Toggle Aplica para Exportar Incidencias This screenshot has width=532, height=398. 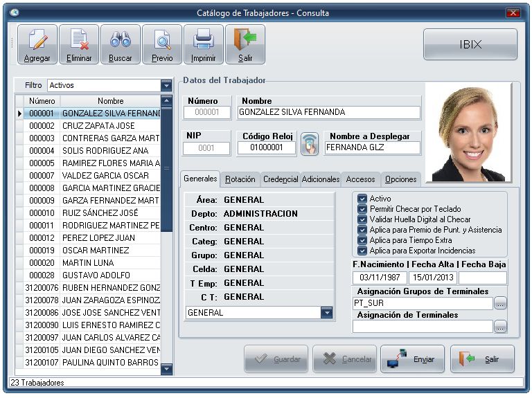[362, 251]
